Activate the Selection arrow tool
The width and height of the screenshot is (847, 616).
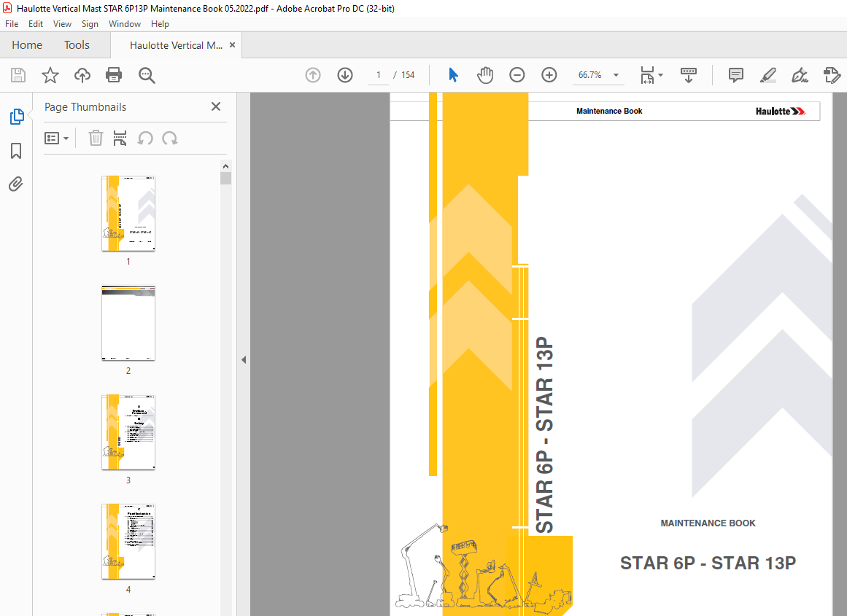453,75
